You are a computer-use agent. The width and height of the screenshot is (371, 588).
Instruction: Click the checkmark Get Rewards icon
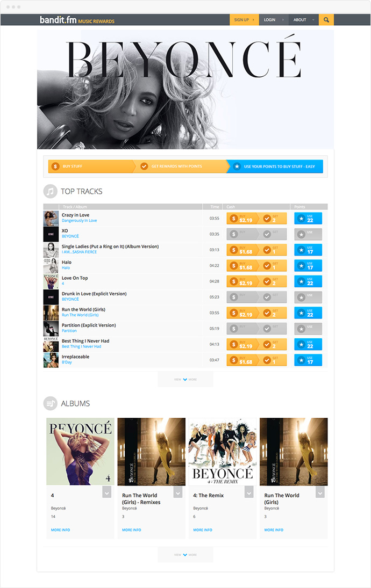tap(144, 166)
